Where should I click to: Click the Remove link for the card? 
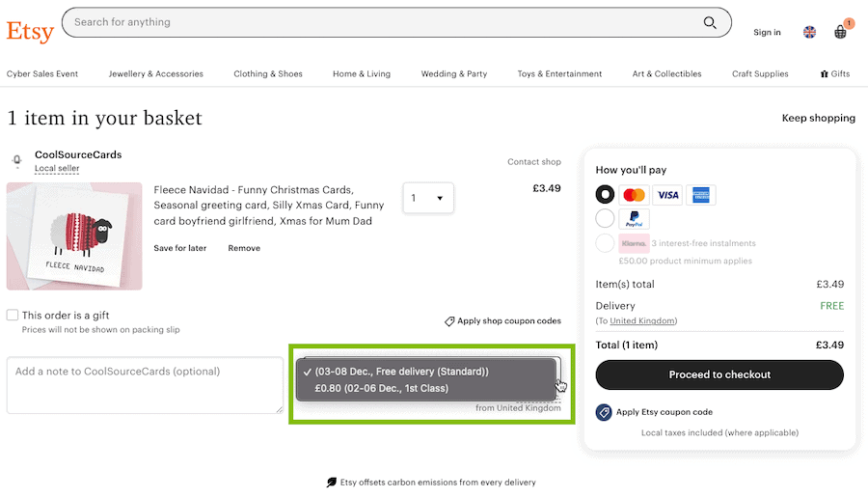(x=244, y=248)
